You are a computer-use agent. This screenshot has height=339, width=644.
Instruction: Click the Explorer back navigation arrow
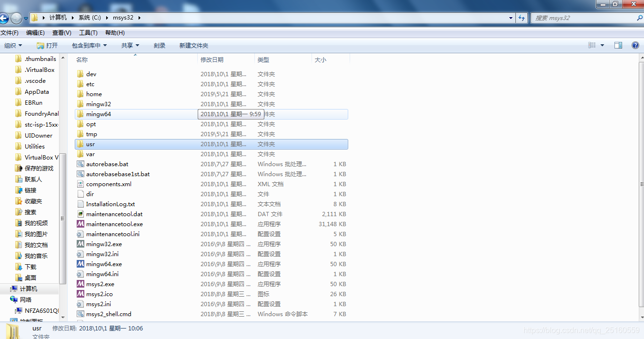(x=4, y=18)
